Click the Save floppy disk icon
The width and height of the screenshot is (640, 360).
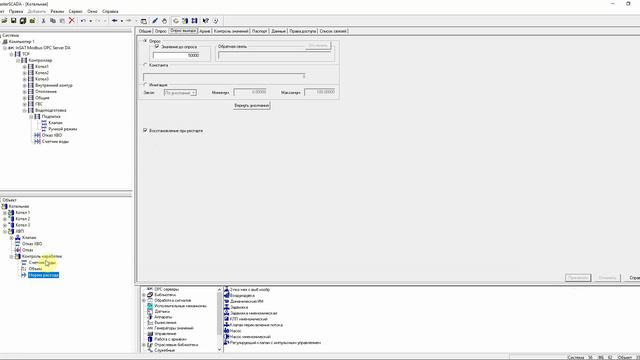13,20
